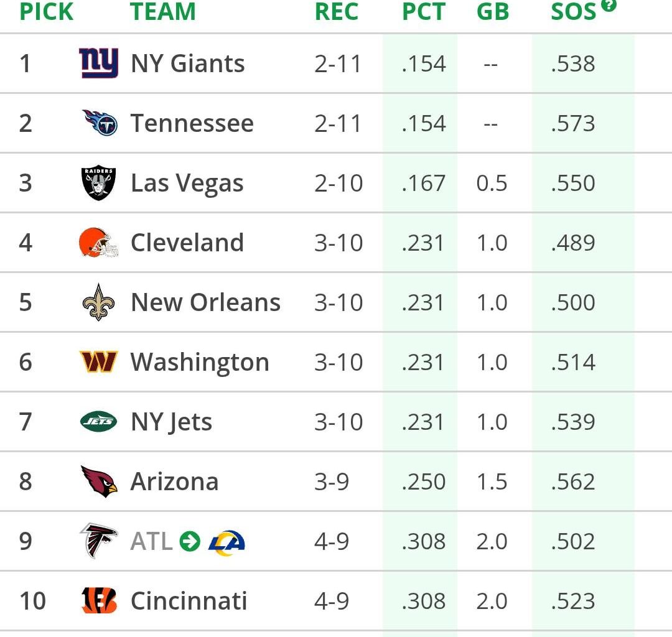Click the 2-11 record for Tennessee
This screenshot has height=637, width=672.
click(x=337, y=122)
